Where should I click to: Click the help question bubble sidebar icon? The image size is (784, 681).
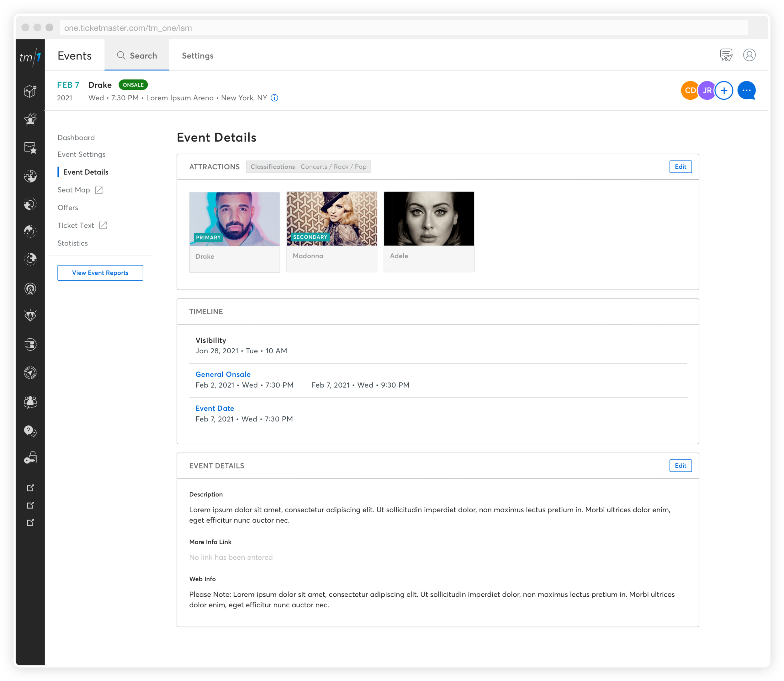(x=30, y=431)
